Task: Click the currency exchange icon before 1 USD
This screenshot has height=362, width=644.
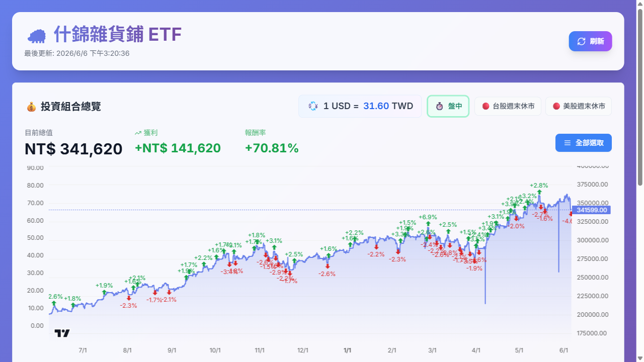Action: [x=313, y=106]
